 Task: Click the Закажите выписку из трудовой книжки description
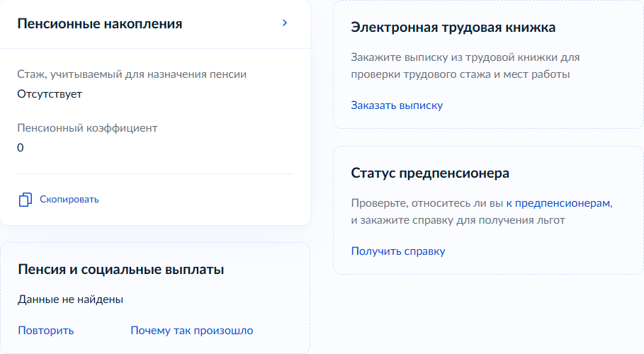(x=465, y=66)
